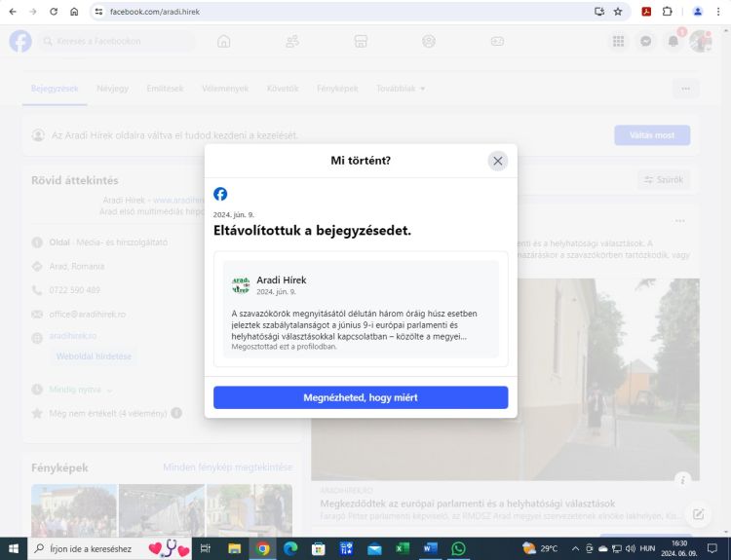Open Facebook notifications bell

673,42
